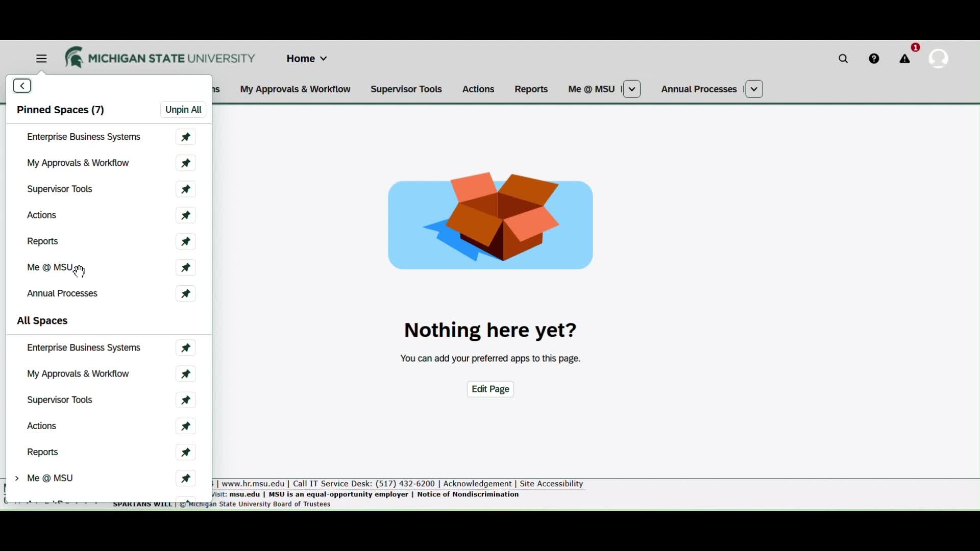This screenshot has height=551, width=980.
Task: Open pinned space My Approvals & Workflow
Action: tap(78, 164)
